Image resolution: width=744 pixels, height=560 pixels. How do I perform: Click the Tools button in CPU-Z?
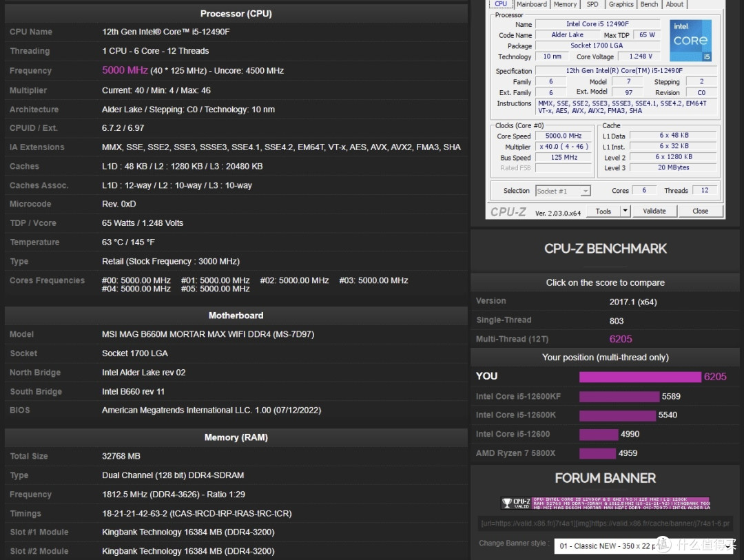(x=603, y=211)
